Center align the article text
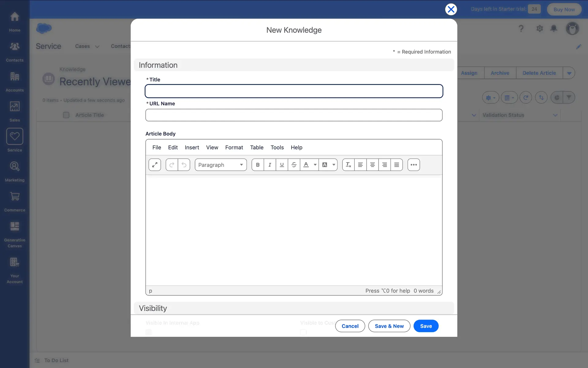The image size is (588, 368). click(x=372, y=165)
